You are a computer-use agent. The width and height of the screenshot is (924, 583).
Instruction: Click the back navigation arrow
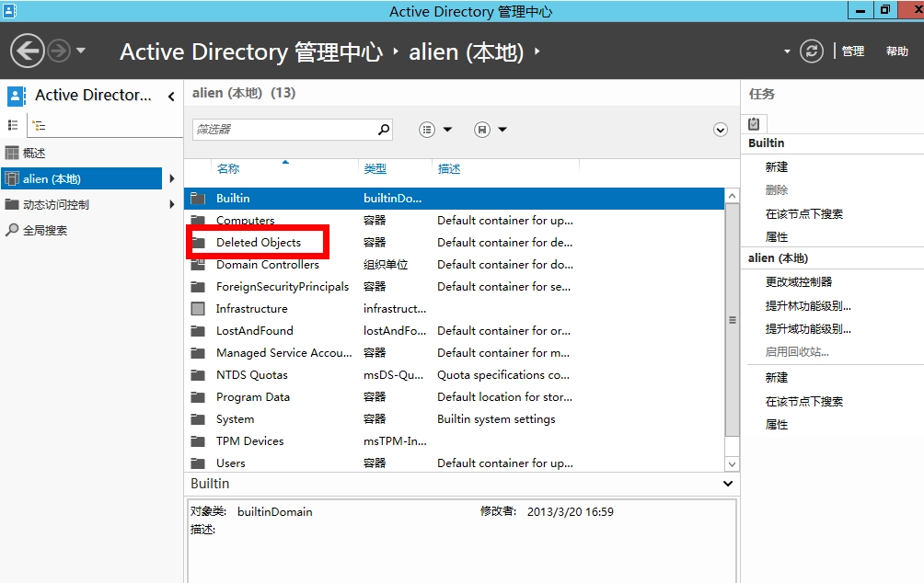click(28, 51)
